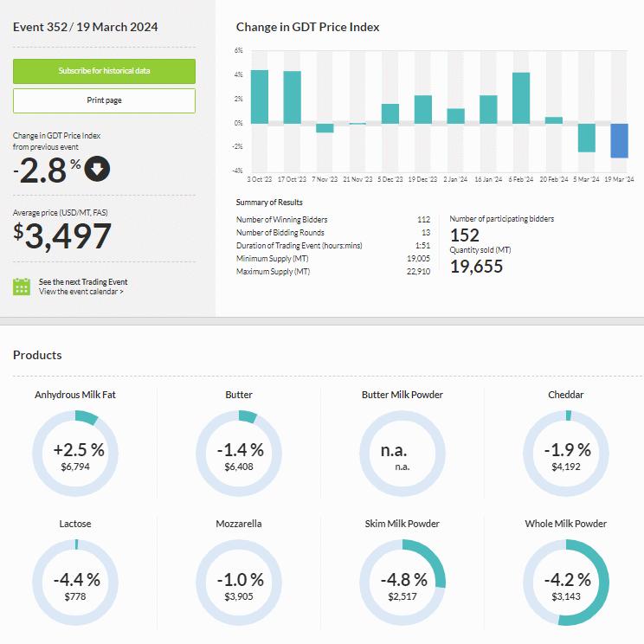The image size is (644, 644).
Task: Click the $3,497 average price value
Action: point(62,236)
